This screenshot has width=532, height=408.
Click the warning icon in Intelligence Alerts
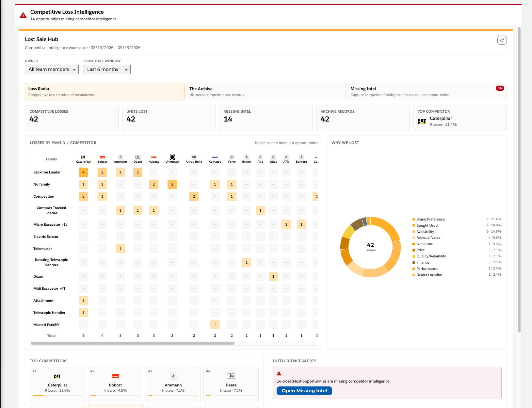coord(279,373)
